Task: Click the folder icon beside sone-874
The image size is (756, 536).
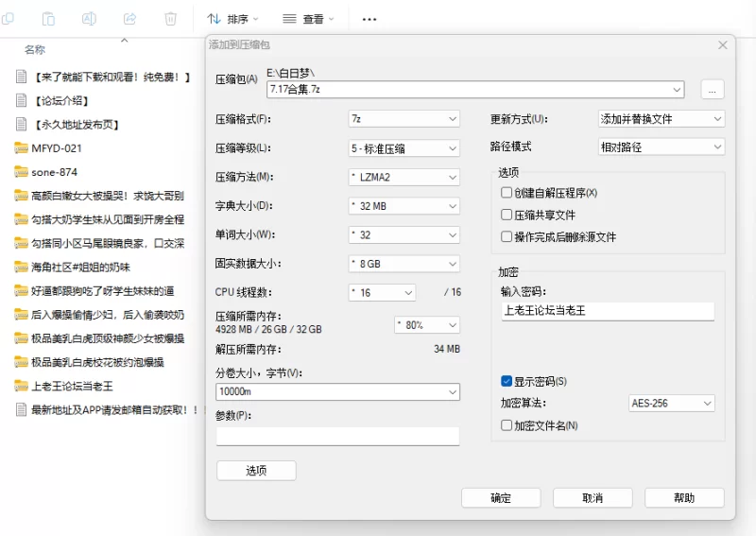Action: 21,171
